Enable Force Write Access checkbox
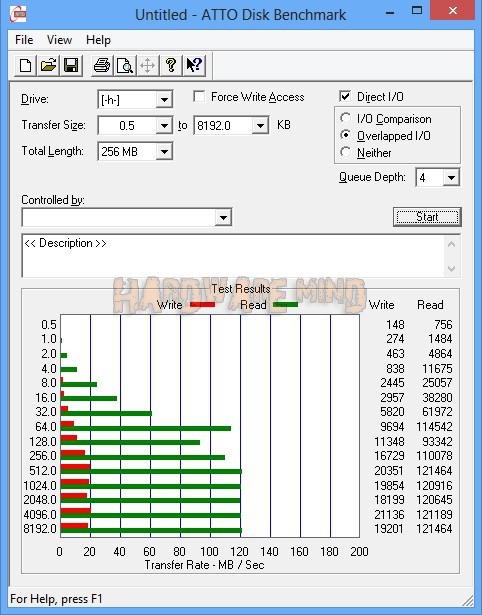The height and width of the screenshot is (615, 482). coord(199,96)
